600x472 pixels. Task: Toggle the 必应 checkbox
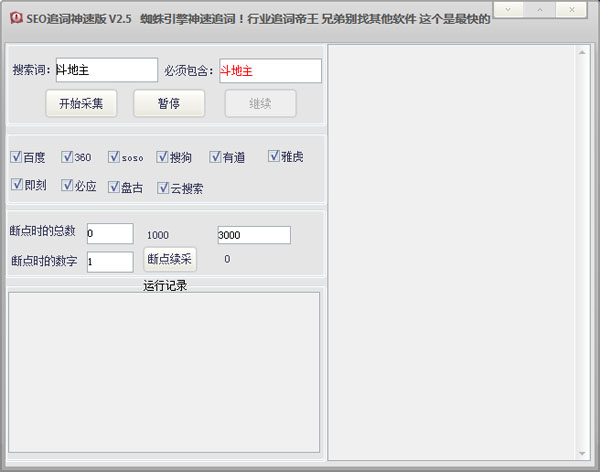67,185
